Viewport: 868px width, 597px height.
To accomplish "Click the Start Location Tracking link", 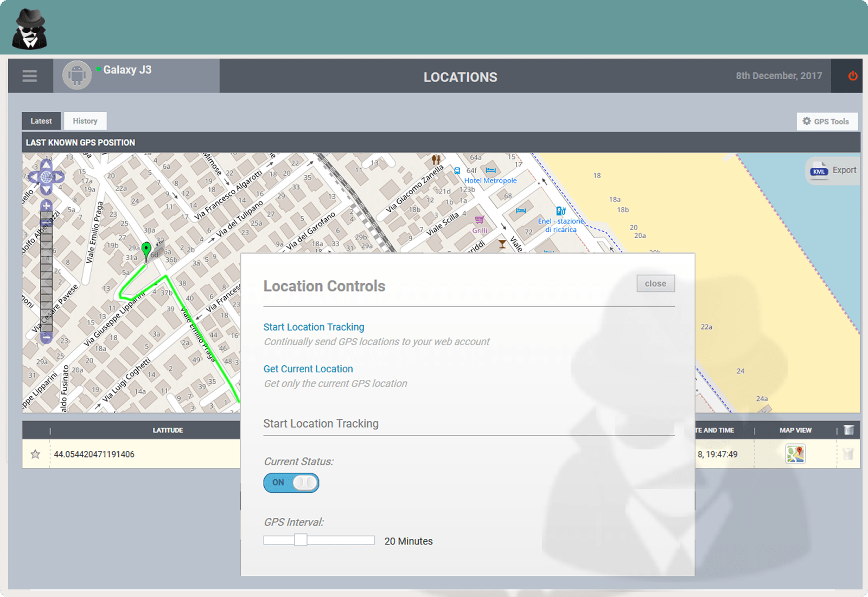I will (314, 327).
